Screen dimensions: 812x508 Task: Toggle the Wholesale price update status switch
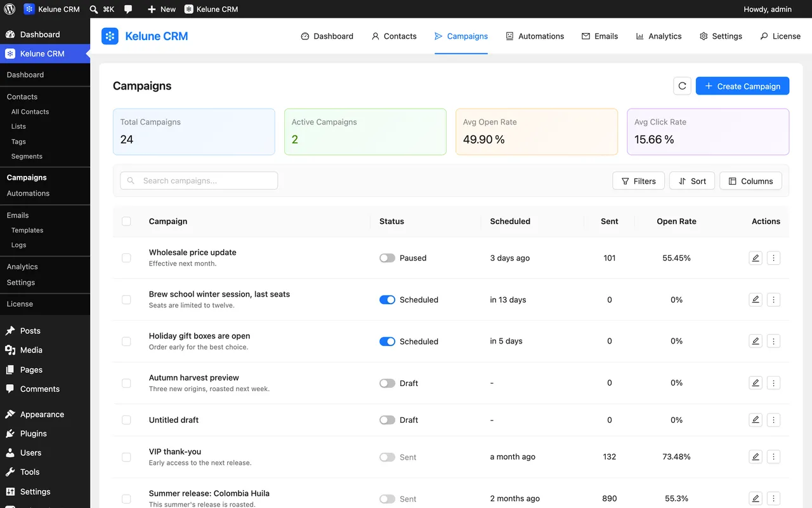point(387,258)
